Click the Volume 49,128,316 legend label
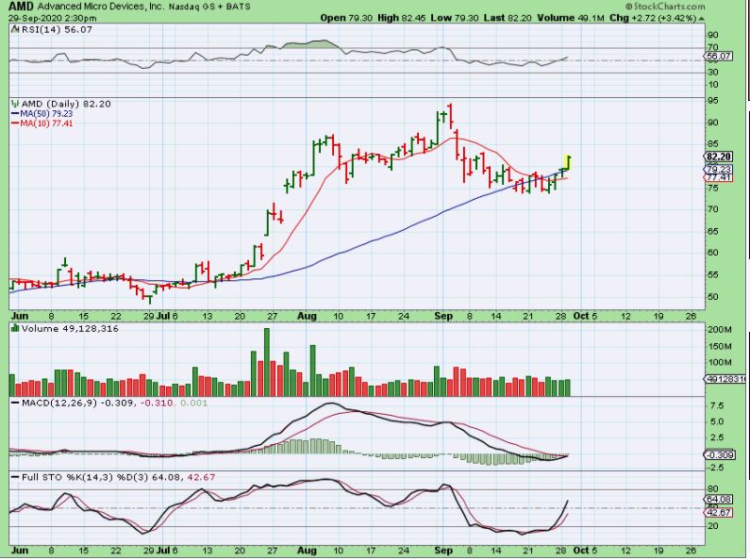Viewport: 750px width, 560px height. click(70, 329)
